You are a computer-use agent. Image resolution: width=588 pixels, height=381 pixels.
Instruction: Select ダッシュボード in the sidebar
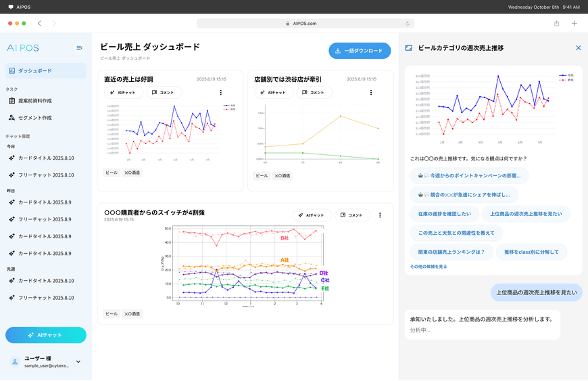[46, 71]
